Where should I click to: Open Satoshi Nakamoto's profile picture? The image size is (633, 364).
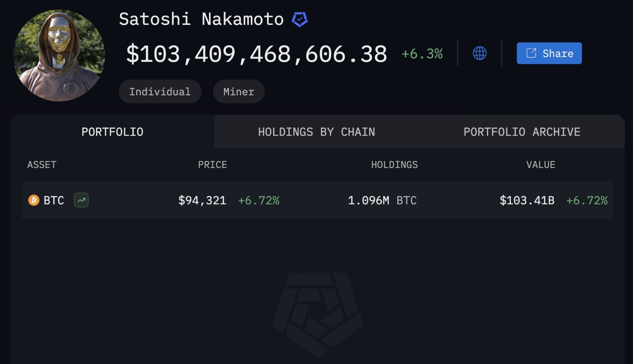[x=59, y=53]
